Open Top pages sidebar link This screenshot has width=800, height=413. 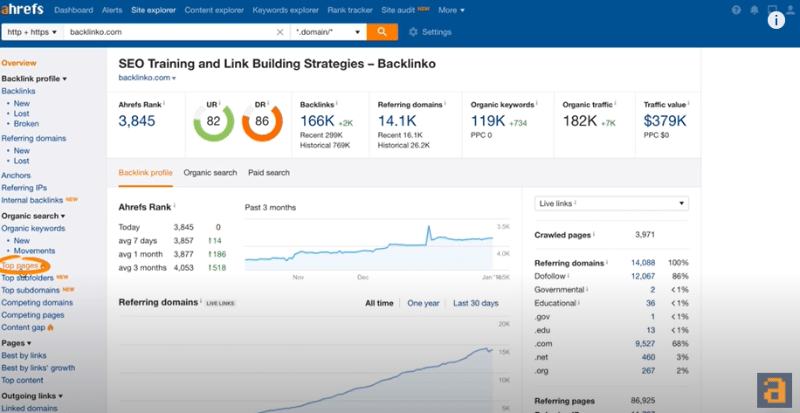pos(20,265)
